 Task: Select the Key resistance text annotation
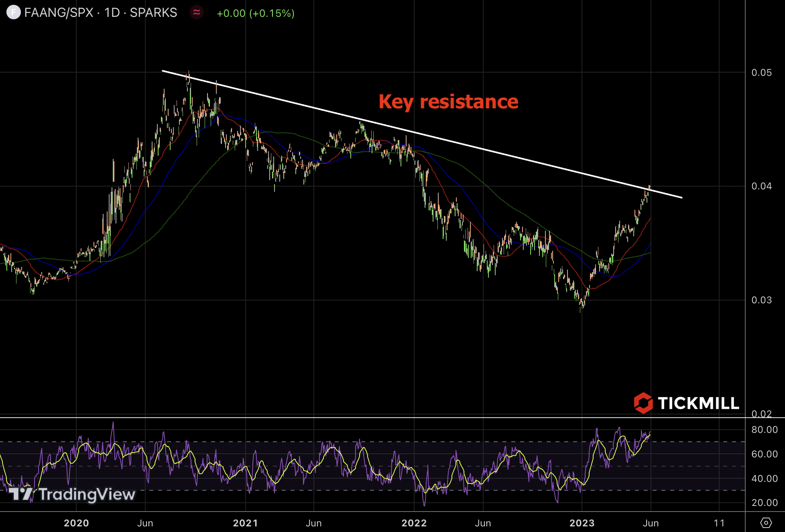[448, 102]
